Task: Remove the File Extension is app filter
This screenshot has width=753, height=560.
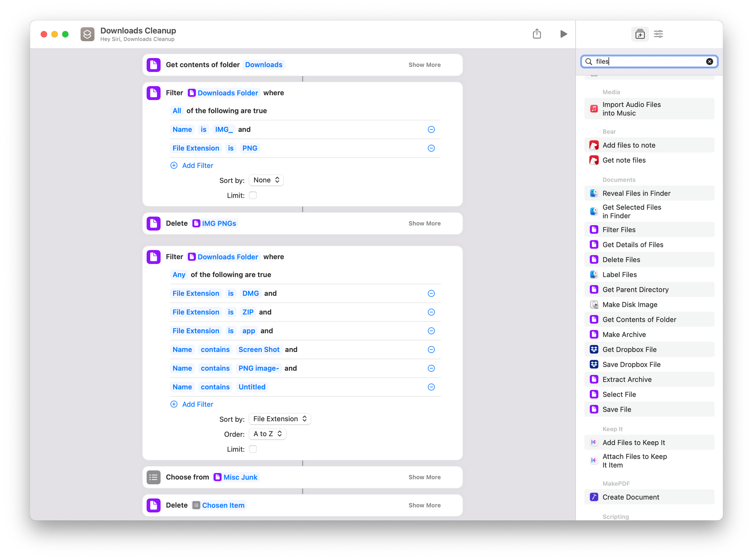Action: pyautogui.click(x=431, y=331)
